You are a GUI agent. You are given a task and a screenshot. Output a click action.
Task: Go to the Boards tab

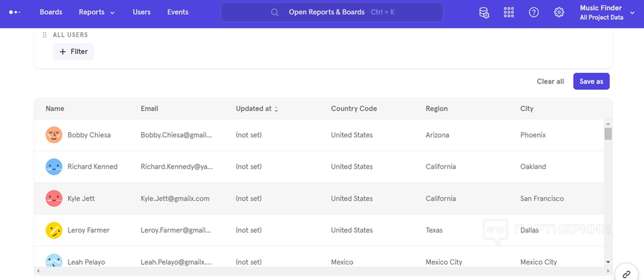(x=51, y=13)
